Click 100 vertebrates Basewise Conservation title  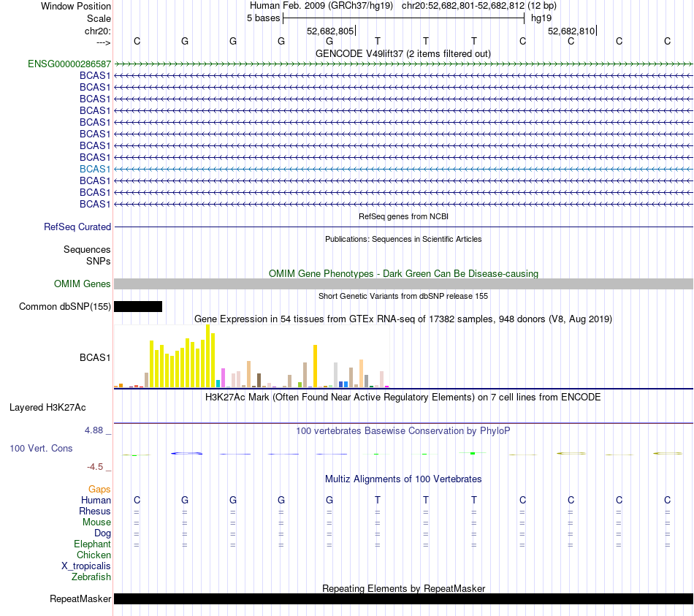[x=403, y=431]
